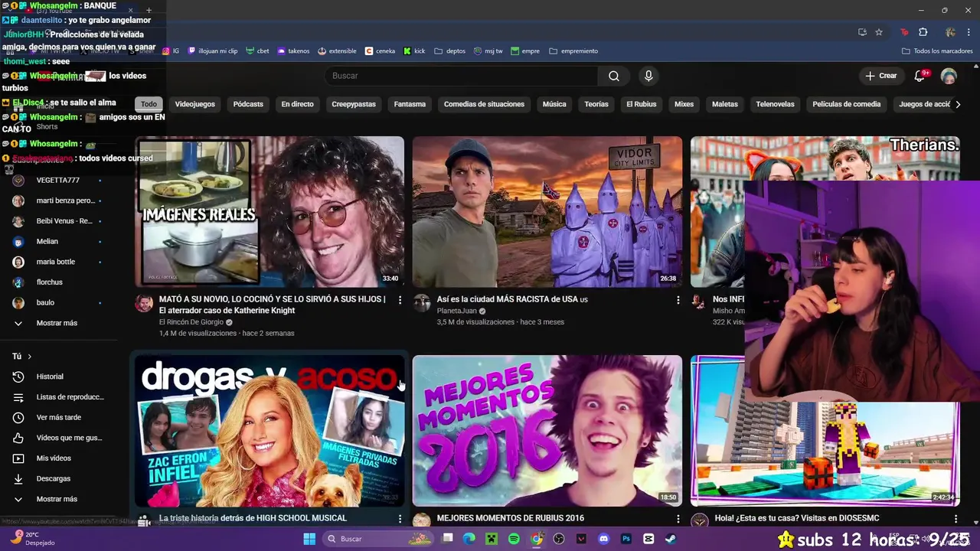Open options for MEJORES MOMENTOS DE RUBIUS video
This screenshot has width=980, height=551.
point(678,519)
